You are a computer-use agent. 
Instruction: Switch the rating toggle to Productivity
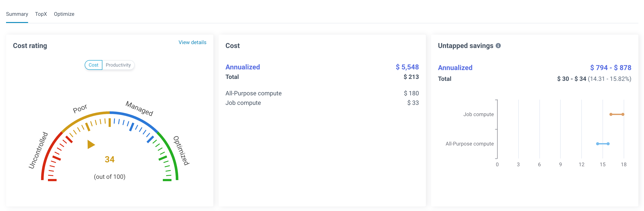tap(118, 65)
